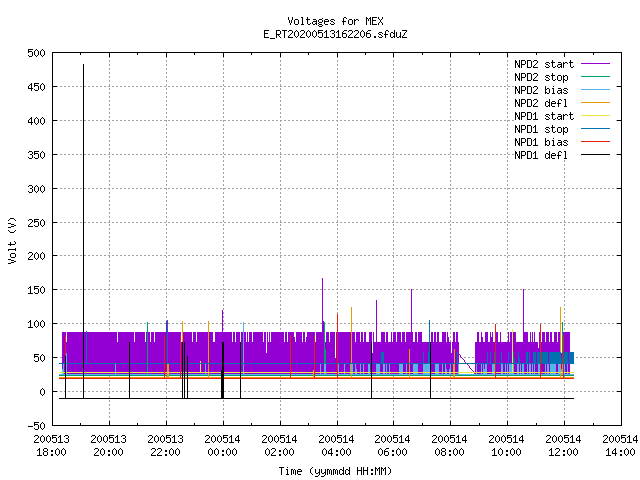Click the light blue line sample beside NPD2 bias
This screenshot has height=480, width=640.
595,90
